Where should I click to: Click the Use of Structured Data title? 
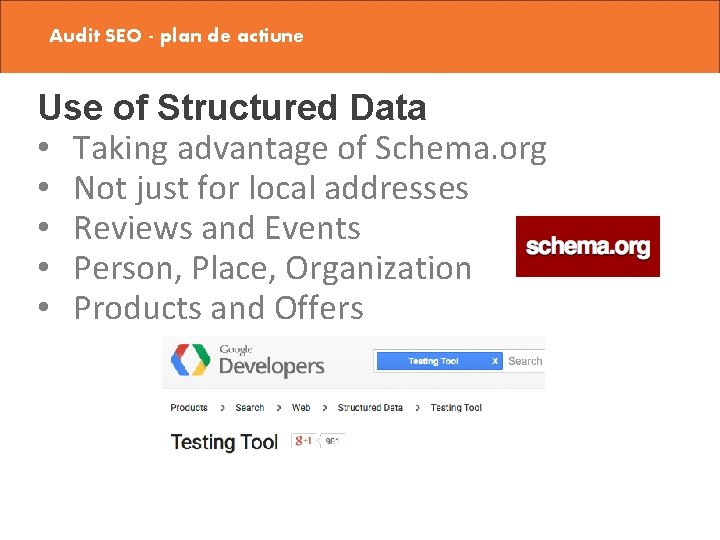[233, 107]
